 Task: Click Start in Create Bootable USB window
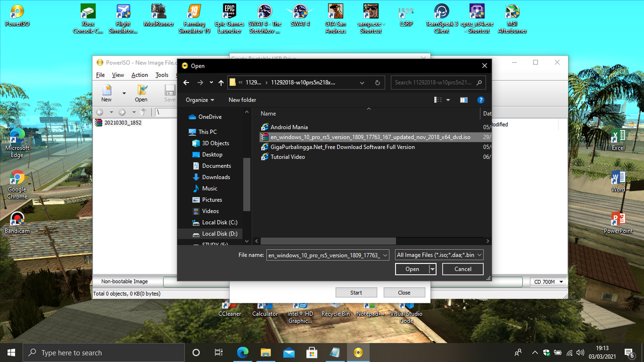356,293
